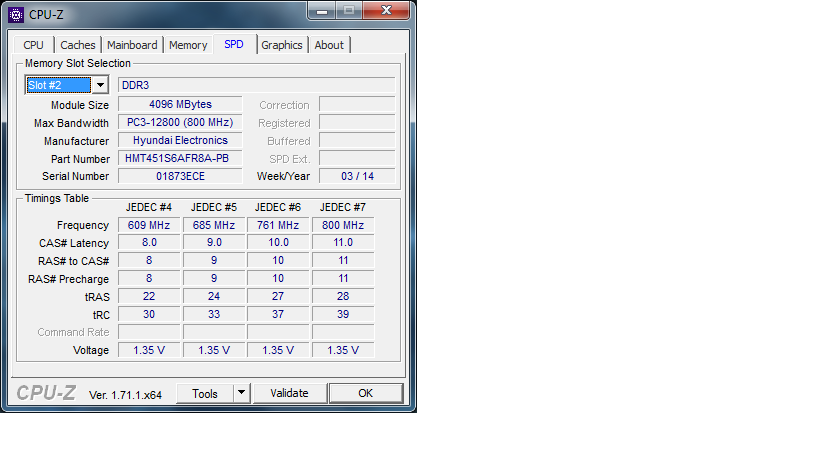Click tRC value 33
The width and height of the screenshot is (819, 460).
[x=214, y=314]
